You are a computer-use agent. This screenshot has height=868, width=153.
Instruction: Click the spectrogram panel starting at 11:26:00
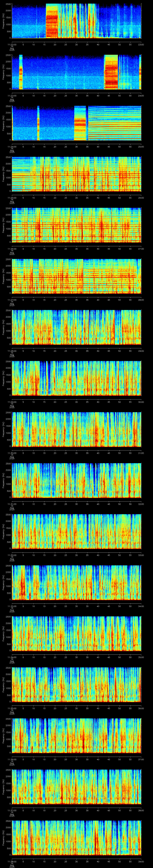pyautogui.click(x=77, y=225)
